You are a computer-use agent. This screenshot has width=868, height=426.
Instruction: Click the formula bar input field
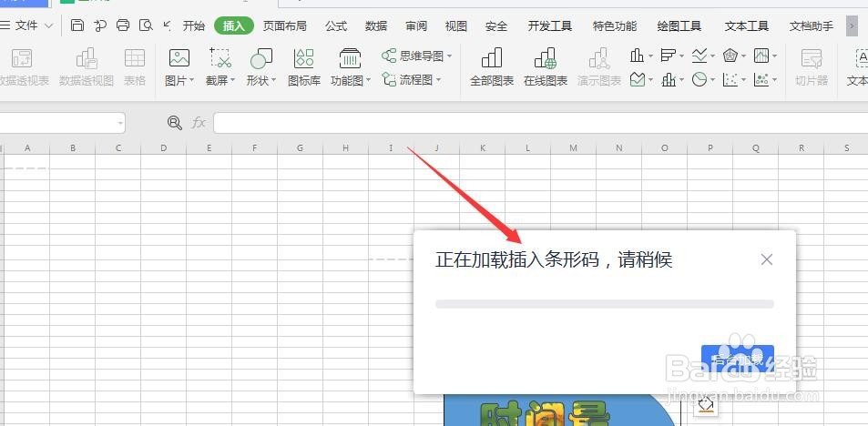pyautogui.click(x=540, y=123)
